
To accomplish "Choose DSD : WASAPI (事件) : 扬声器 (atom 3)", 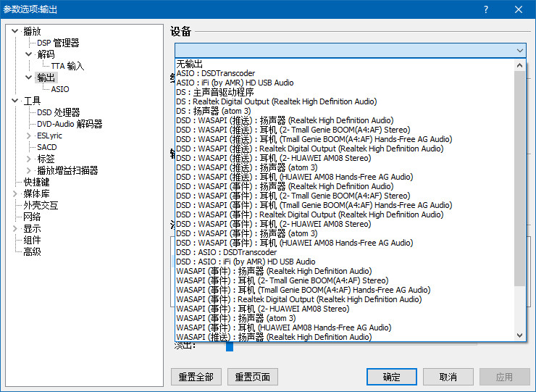I will tap(345, 233).
